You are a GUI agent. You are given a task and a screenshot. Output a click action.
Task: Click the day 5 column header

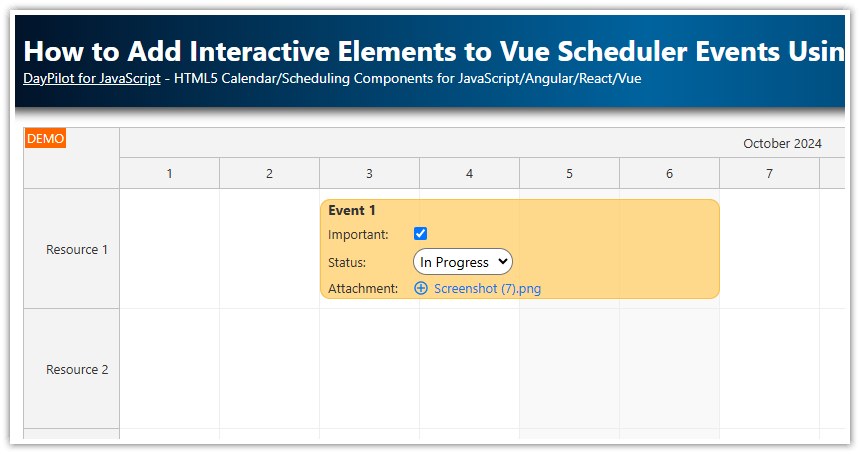[x=570, y=173]
